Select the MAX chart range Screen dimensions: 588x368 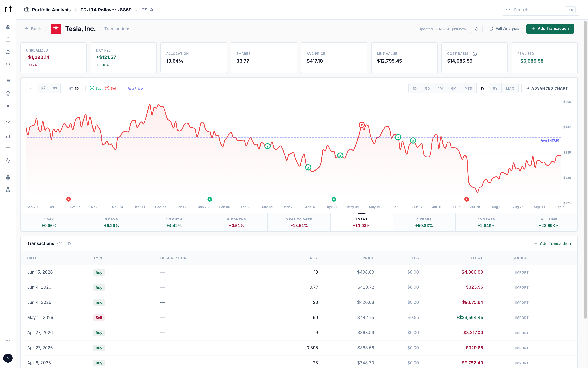coord(510,88)
